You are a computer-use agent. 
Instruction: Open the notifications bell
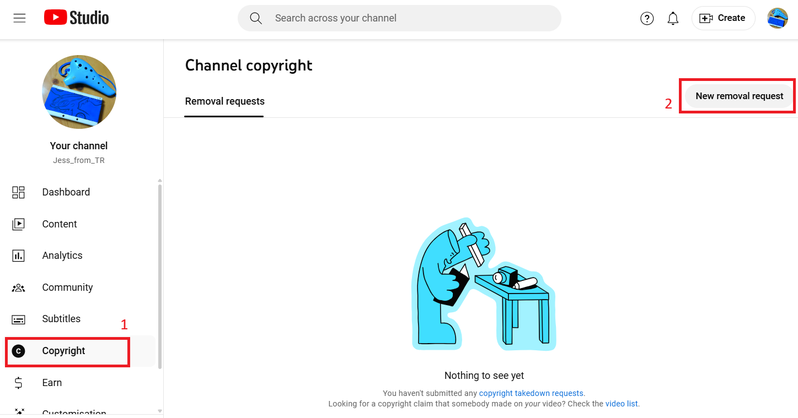(x=673, y=18)
